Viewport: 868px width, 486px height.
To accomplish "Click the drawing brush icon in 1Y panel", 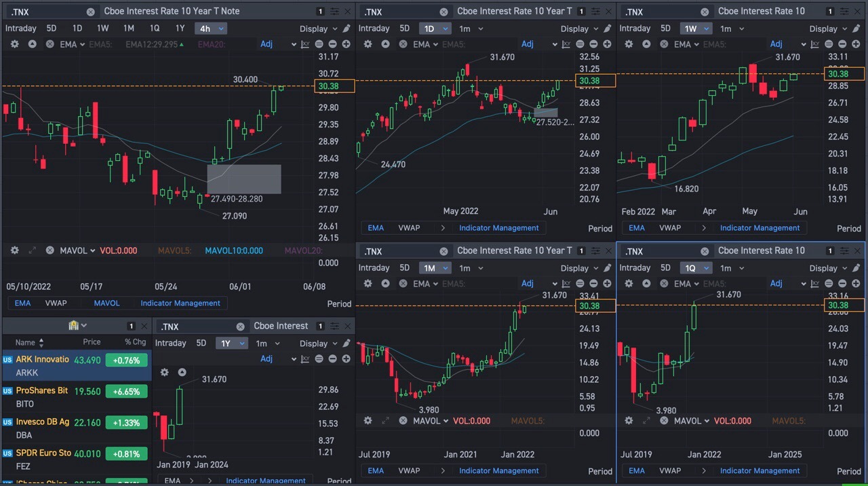I will (x=347, y=343).
